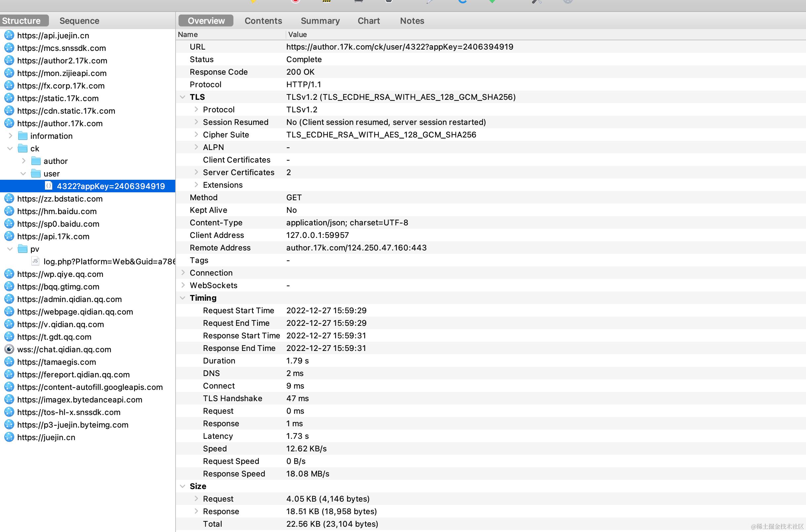This screenshot has width=806, height=532.
Task: Open the Chart tab
Action: point(368,21)
